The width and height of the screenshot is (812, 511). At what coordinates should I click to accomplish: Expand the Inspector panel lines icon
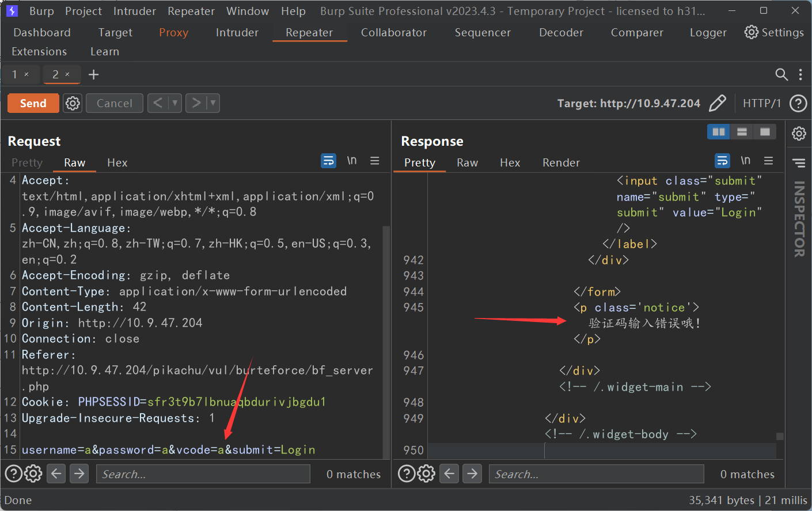(x=799, y=163)
